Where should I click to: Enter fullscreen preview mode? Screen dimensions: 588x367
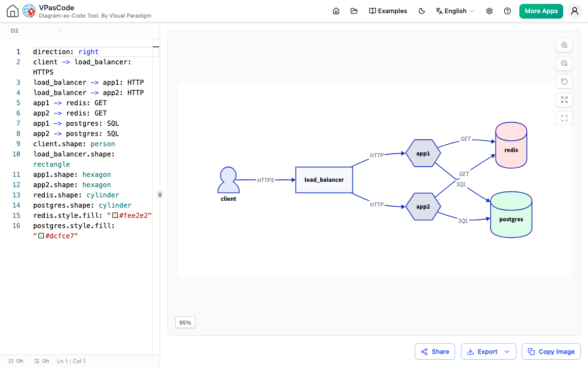coord(564,118)
